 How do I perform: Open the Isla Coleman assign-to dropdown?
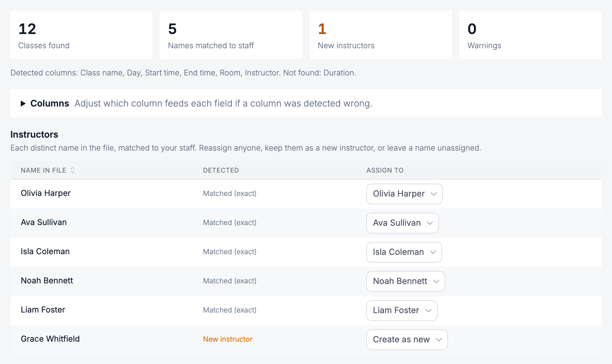tap(404, 252)
